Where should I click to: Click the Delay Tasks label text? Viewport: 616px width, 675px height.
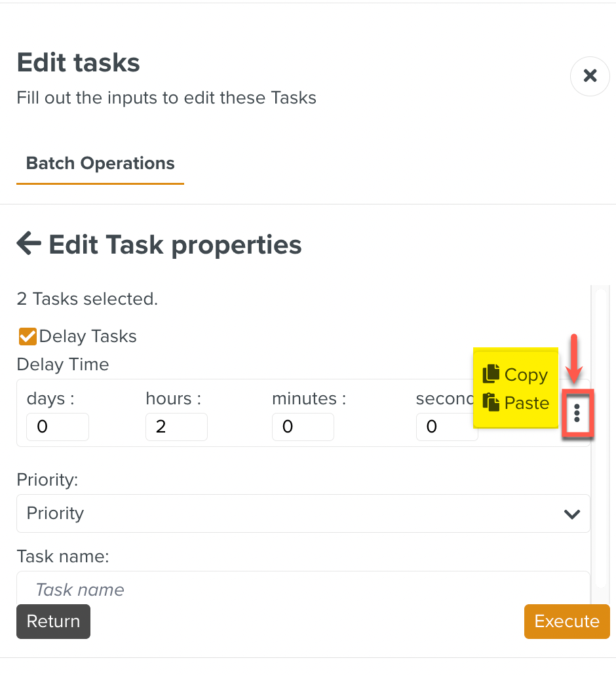click(x=88, y=337)
